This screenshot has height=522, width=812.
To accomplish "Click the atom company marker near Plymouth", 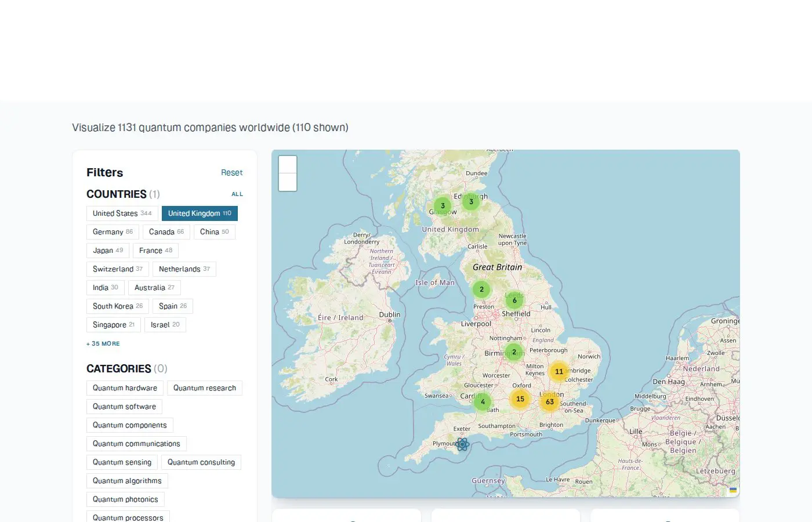I will pos(462,444).
